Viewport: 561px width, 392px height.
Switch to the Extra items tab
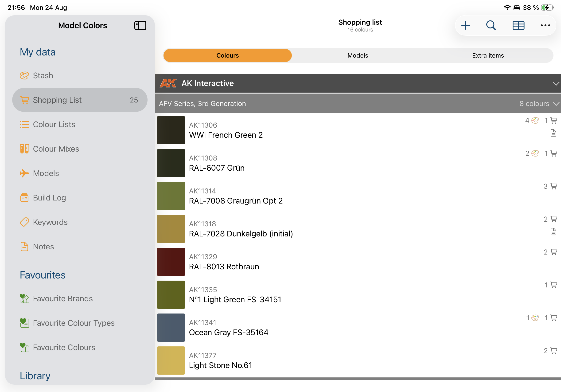click(x=488, y=55)
